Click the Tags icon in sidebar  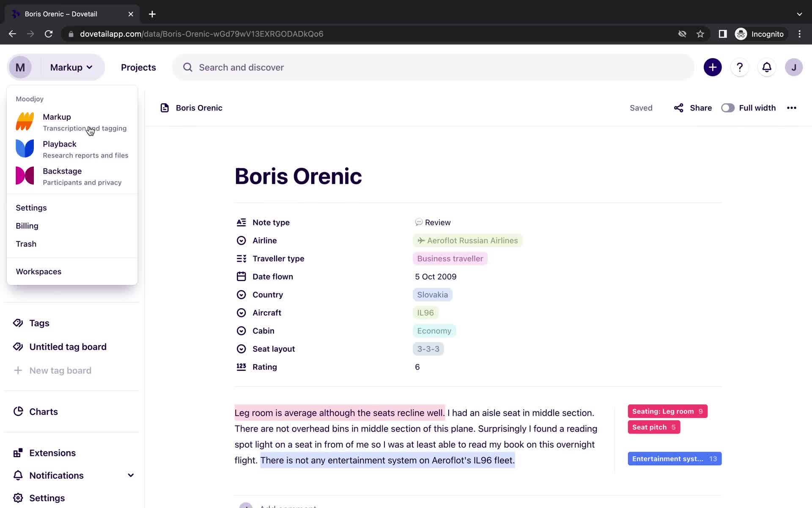point(18,323)
